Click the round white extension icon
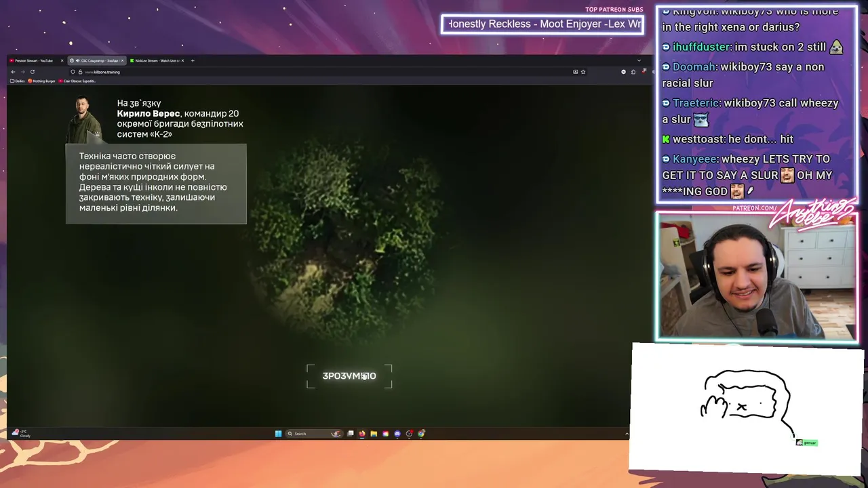Screen dimensions: 868x488 tap(623, 72)
